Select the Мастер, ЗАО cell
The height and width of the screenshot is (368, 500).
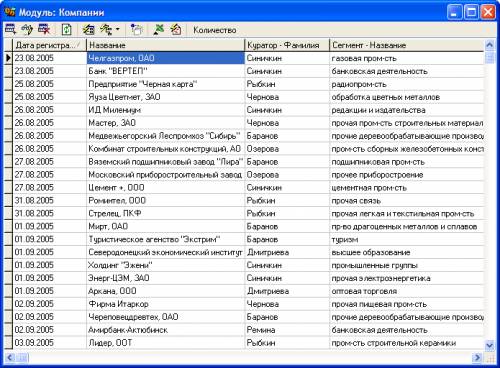(x=166, y=123)
